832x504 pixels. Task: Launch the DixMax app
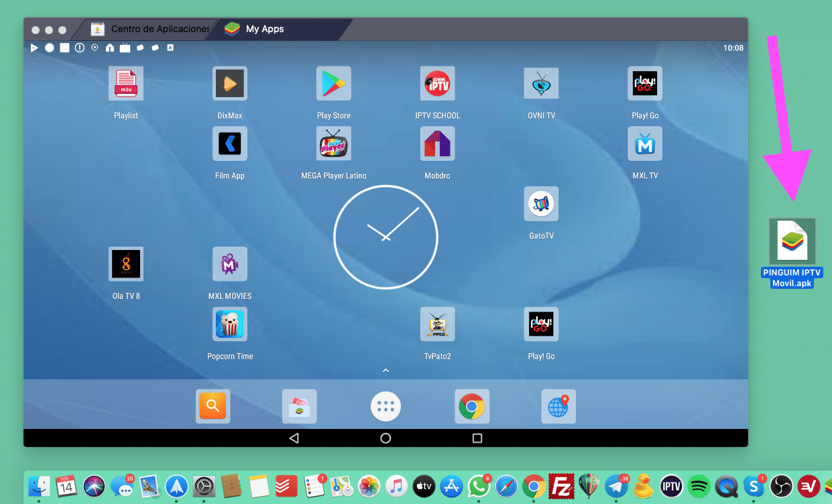click(230, 84)
